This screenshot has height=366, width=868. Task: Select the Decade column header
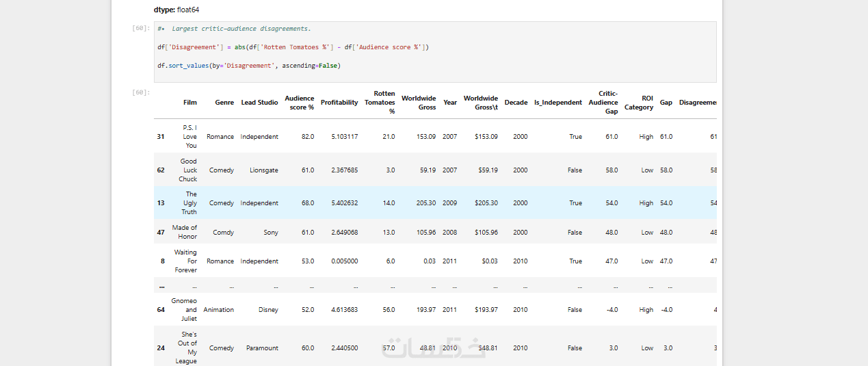516,103
